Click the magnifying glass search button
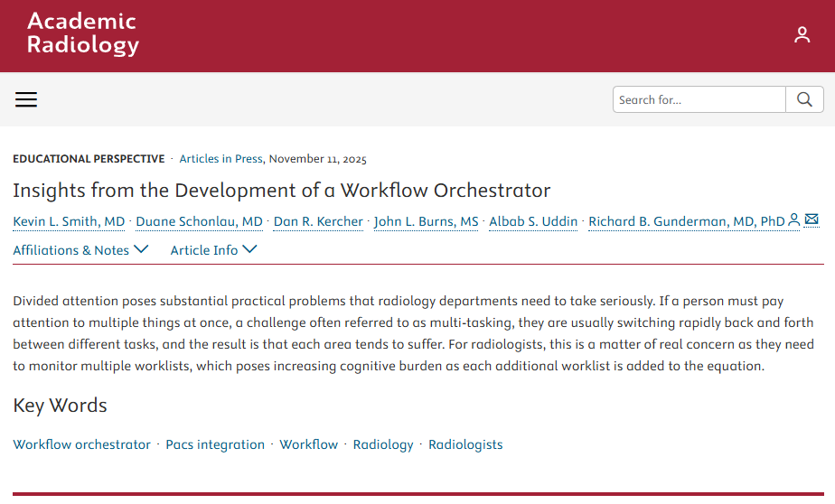Screen dimensions: 835x504 [x=804, y=99]
